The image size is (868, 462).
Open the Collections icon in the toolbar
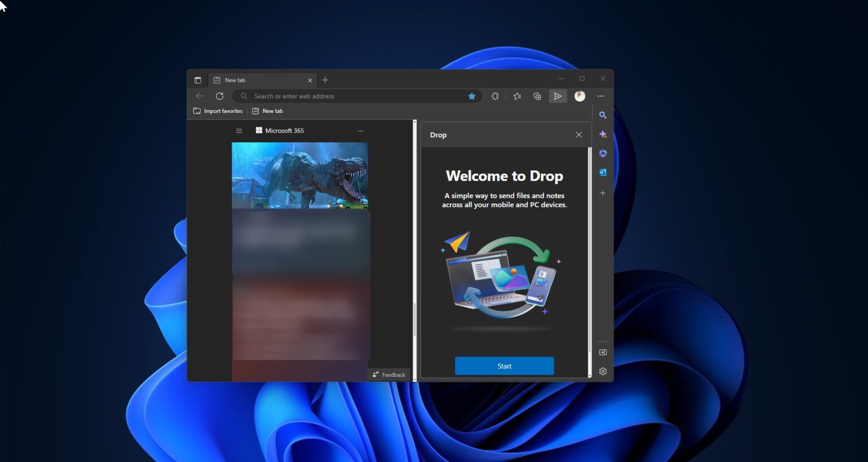[537, 96]
